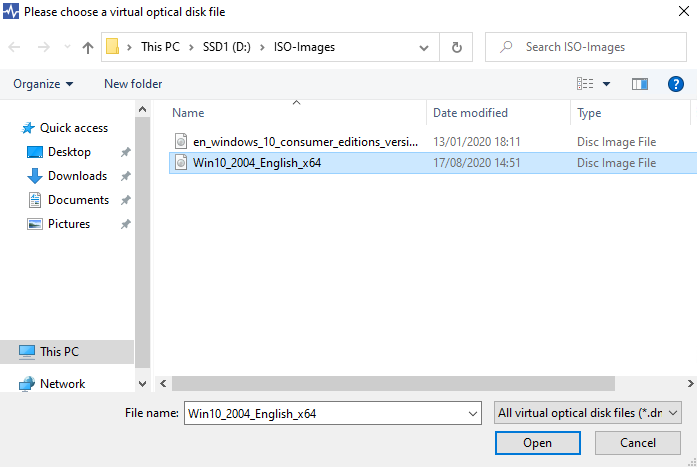This screenshot has height=467, width=697.
Task: Click date 17/08/2020 14:51 cell
Action: (477, 163)
